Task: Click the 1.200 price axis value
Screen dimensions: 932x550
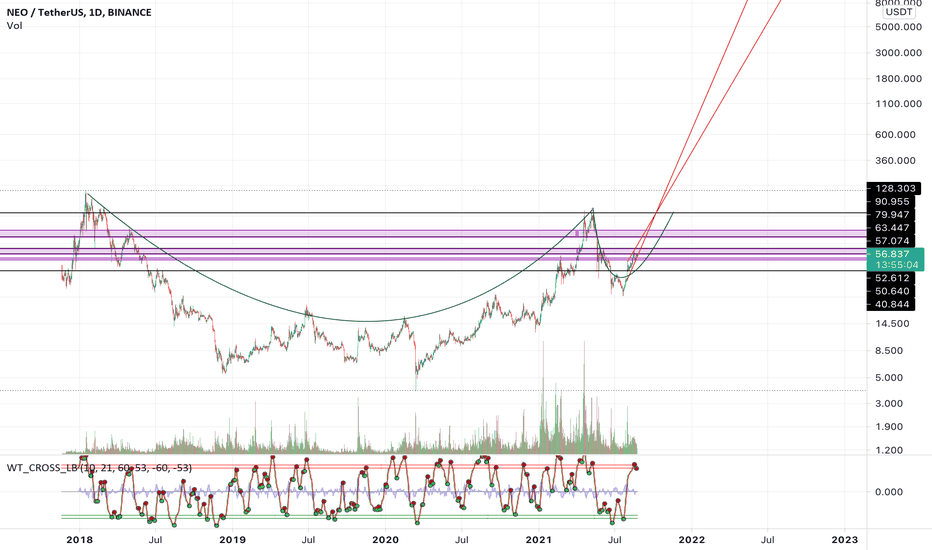Action: pos(889,451)
